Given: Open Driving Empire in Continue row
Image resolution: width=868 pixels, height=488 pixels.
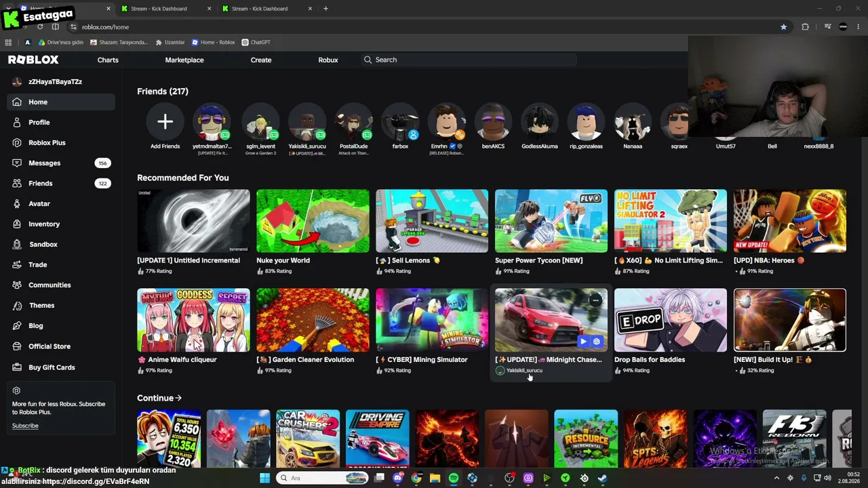Looking at the screenshot, I should (377, 439).
